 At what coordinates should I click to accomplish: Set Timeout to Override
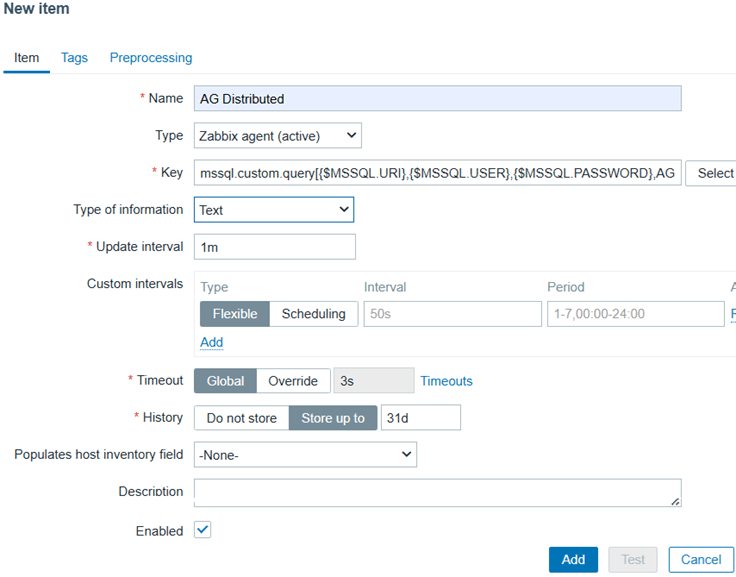293,381
